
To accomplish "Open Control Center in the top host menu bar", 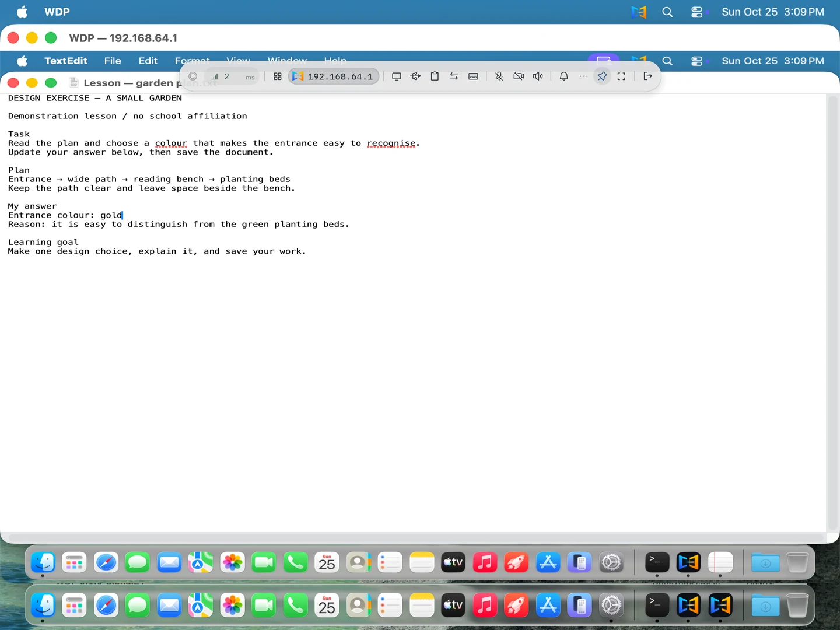I will tap(697, 12).
